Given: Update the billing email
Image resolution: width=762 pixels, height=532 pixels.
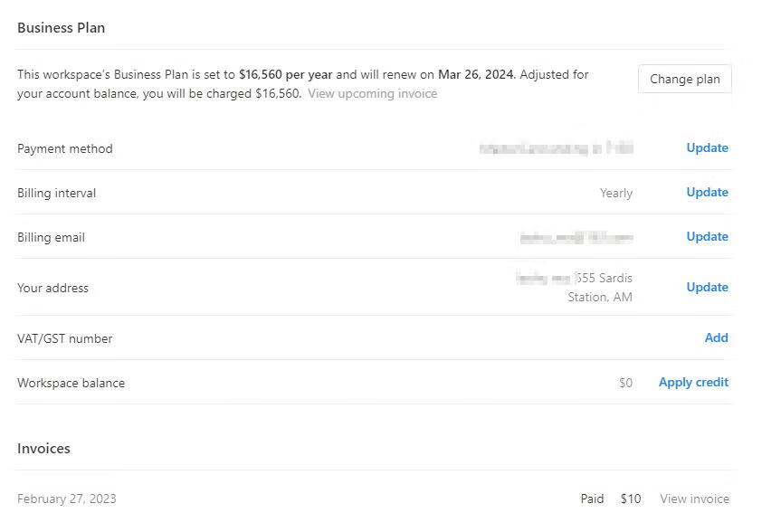Looking at the screenshot, I should tap(707, 236).
